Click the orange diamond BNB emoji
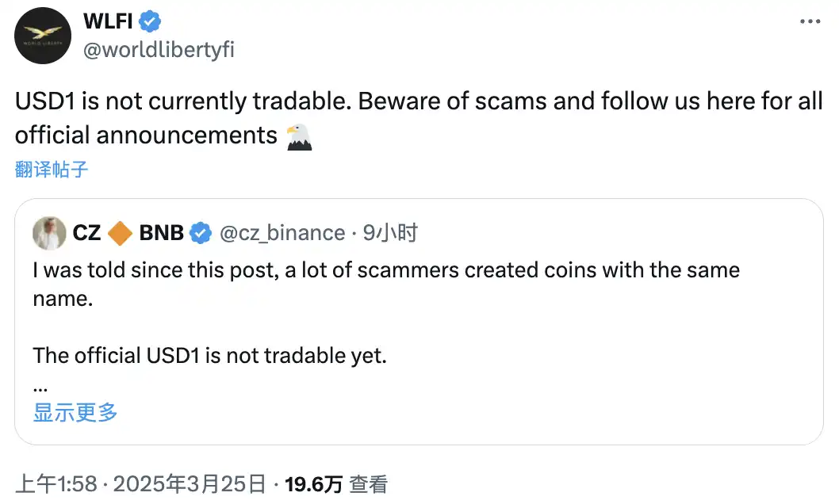 click(120, 233)
